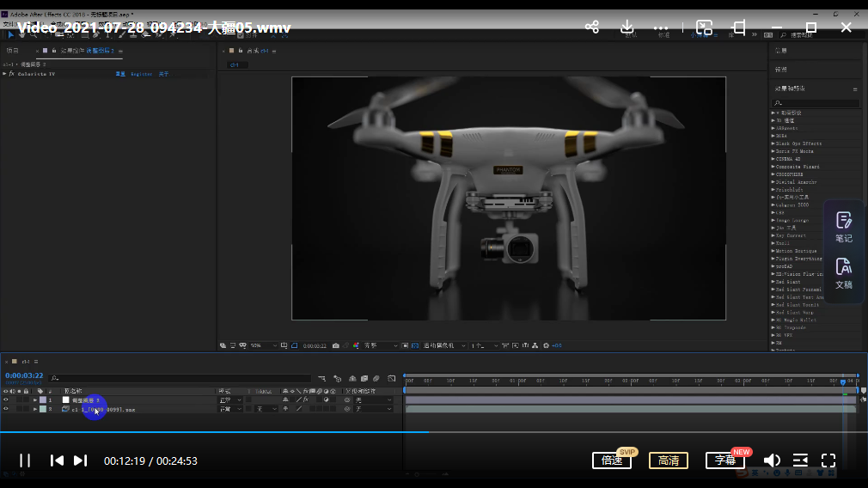Download the video using the download icon
This screenshot has width=868, height=488.
point(627,27)
